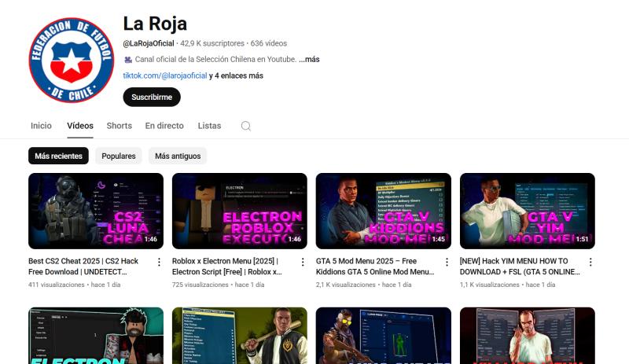Sort videos by Populares chip

(x=119, y=156)
